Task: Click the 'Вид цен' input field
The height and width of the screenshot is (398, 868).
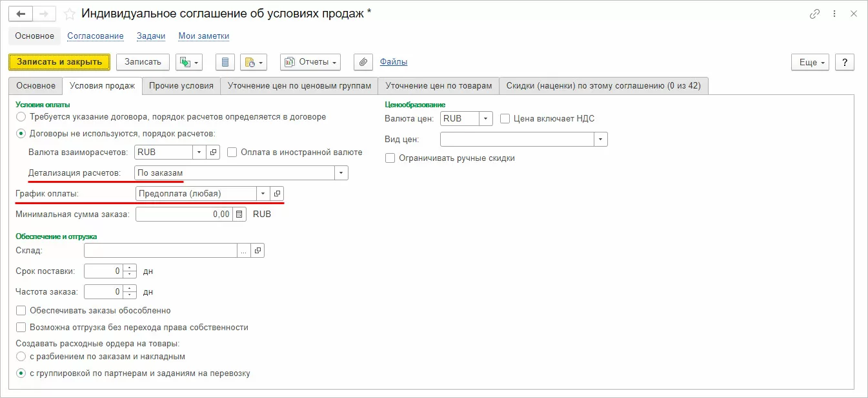Action: (517, 140)
